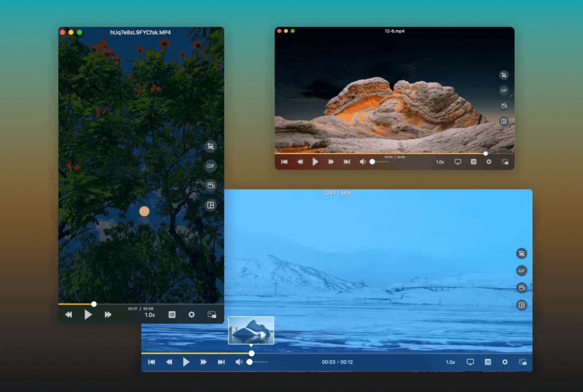Click the 00:01 / 00:06 time in hUq7e8sL9FYCfsk.MP4
This screenshot has width=583, height=392.
coord(141,308)
